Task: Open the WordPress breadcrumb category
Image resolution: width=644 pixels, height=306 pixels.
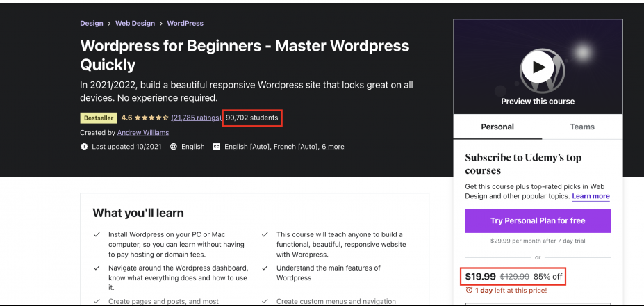Action: tap(185, 24)
